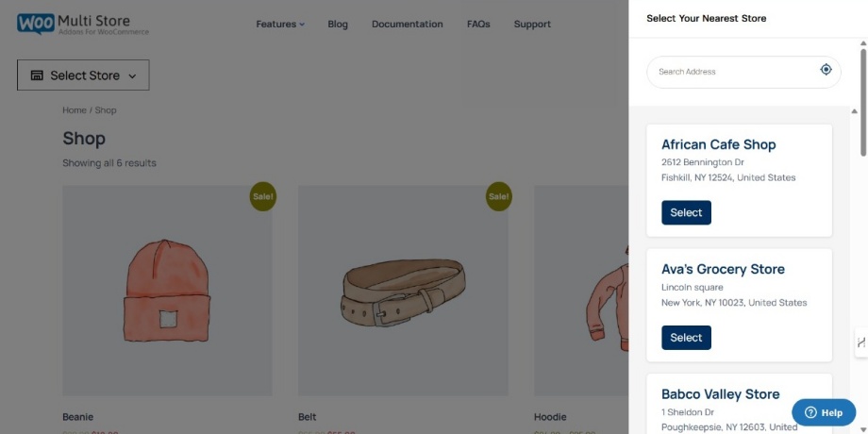
Task: Expand the Features menu chevron
Action: (302, 25)
